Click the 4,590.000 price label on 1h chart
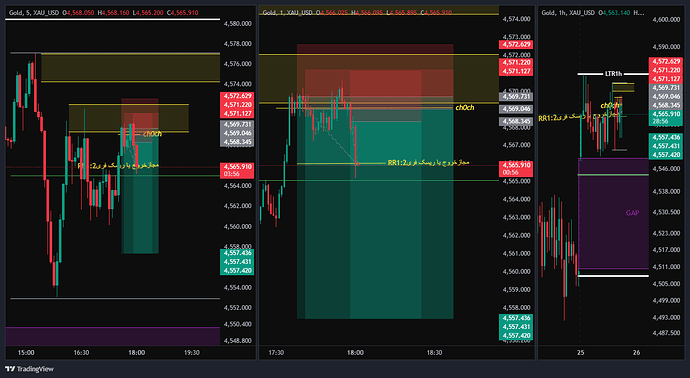Screen dimensions: 690x378 click(666, 47)
